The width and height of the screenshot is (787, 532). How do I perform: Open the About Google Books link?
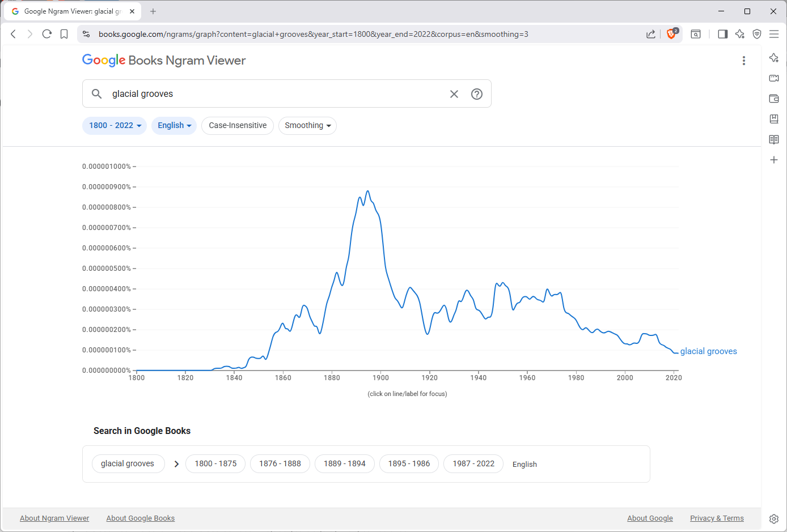[x=141, y=518]
